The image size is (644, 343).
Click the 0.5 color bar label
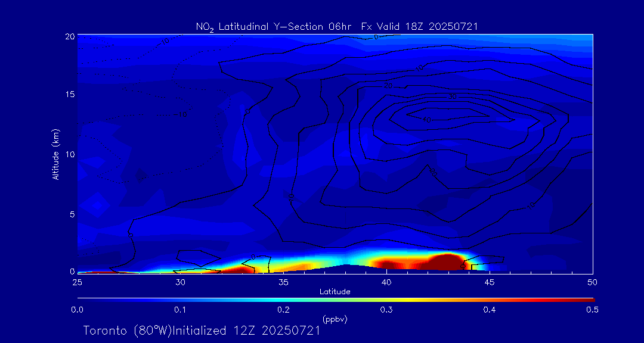[593, 310]
